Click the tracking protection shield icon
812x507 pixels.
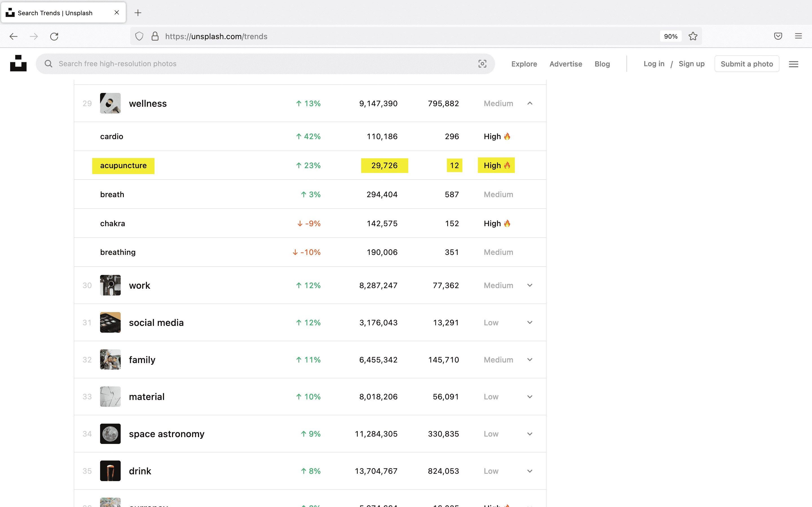[x=139, y=36]
